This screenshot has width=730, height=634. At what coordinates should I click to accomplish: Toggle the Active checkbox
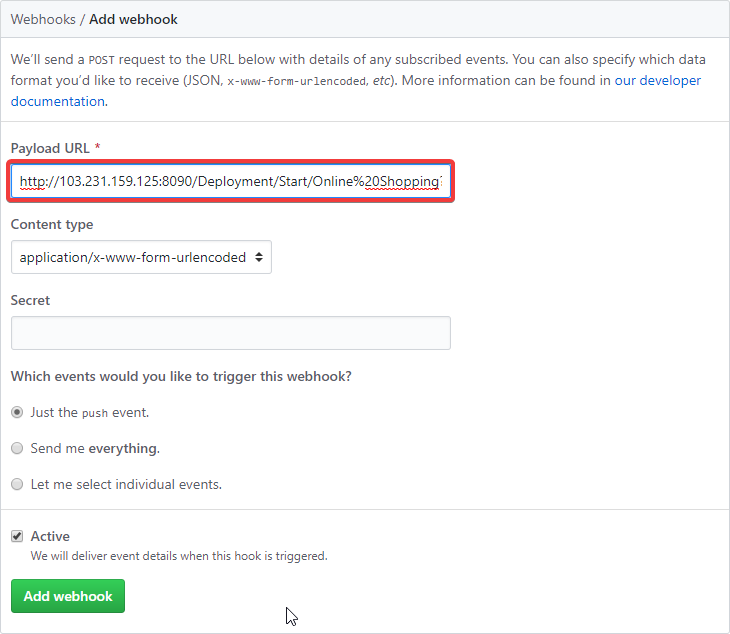pyautogui.click(x=17, y=536)
